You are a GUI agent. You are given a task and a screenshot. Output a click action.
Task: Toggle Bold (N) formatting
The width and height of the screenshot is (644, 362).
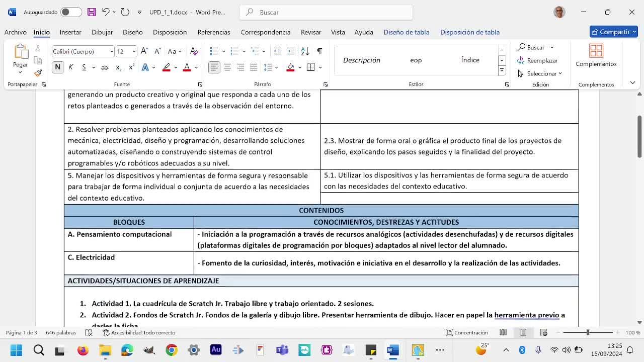pos(57,67)
